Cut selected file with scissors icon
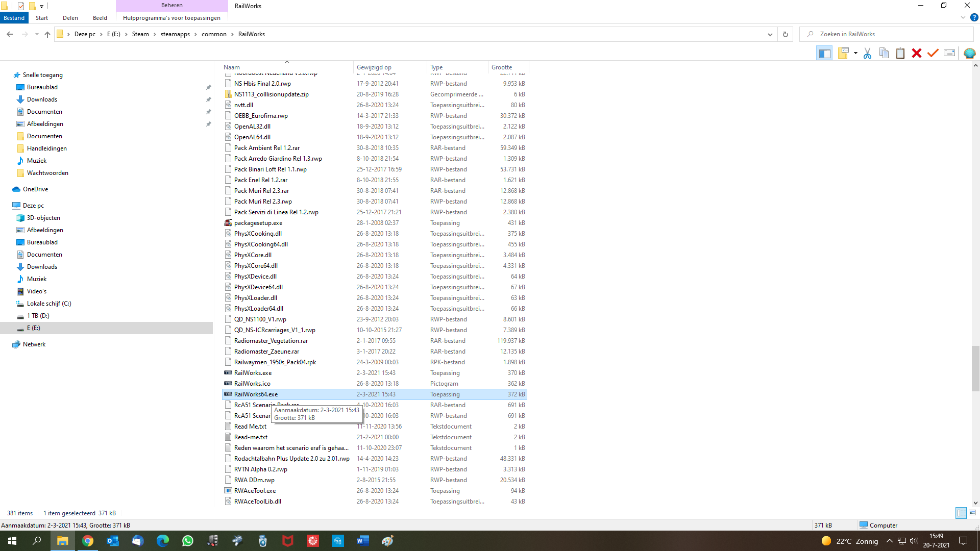980x551 pixels. (x=867, y=53)
